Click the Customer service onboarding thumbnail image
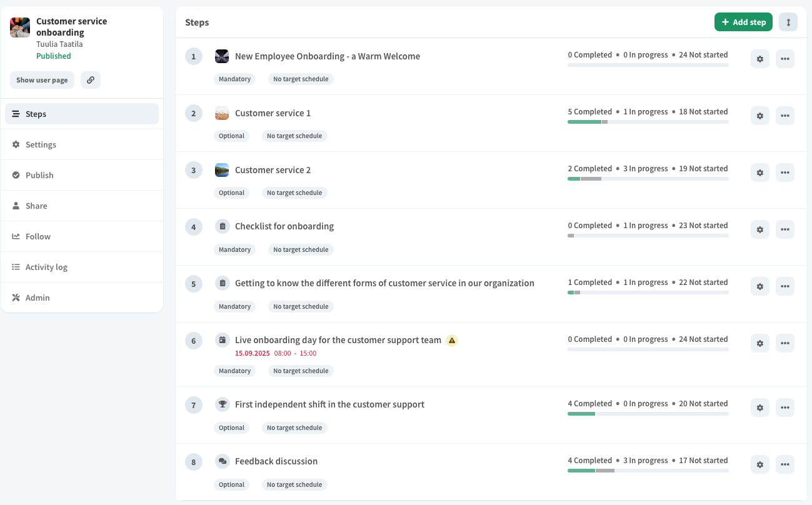Screen dimensions: 812x505 pos(20,27)
